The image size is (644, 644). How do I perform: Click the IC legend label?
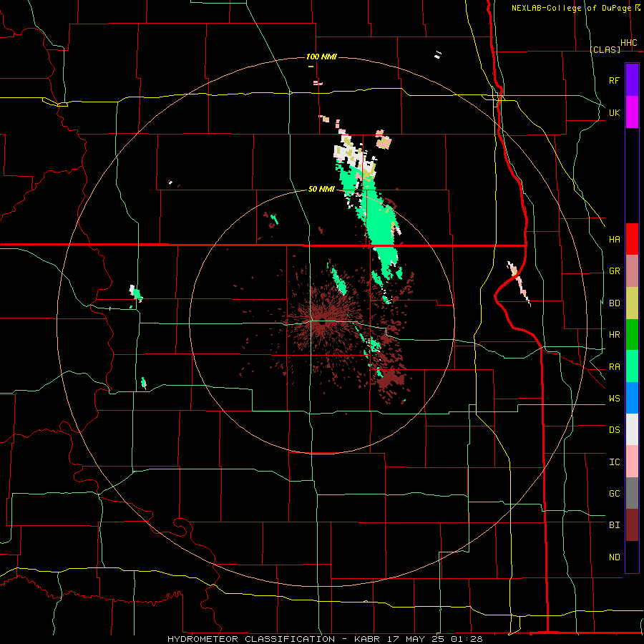point(614,462)
